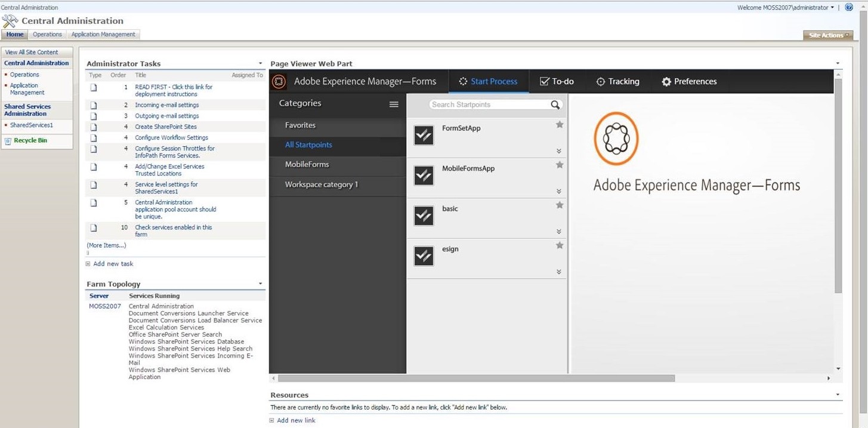Mark FormSetApp as favorite with star
This screenshot has height=428, width=868.
[560, 125]
